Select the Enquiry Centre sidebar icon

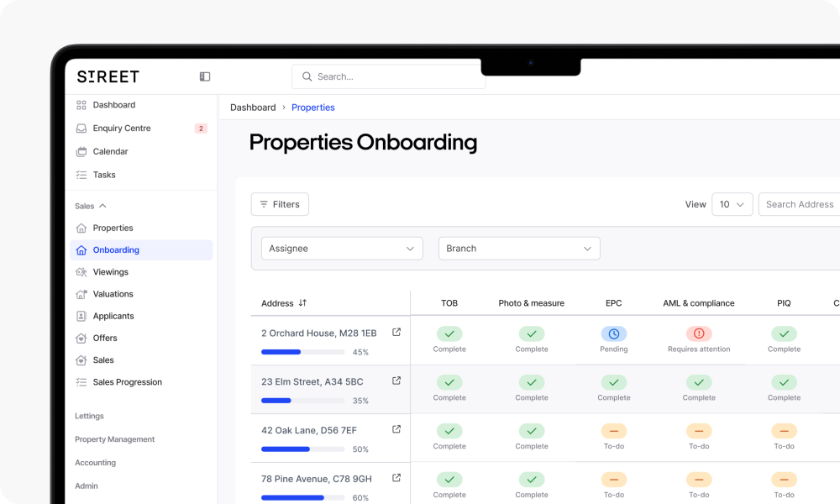click(x=80, y=128)
